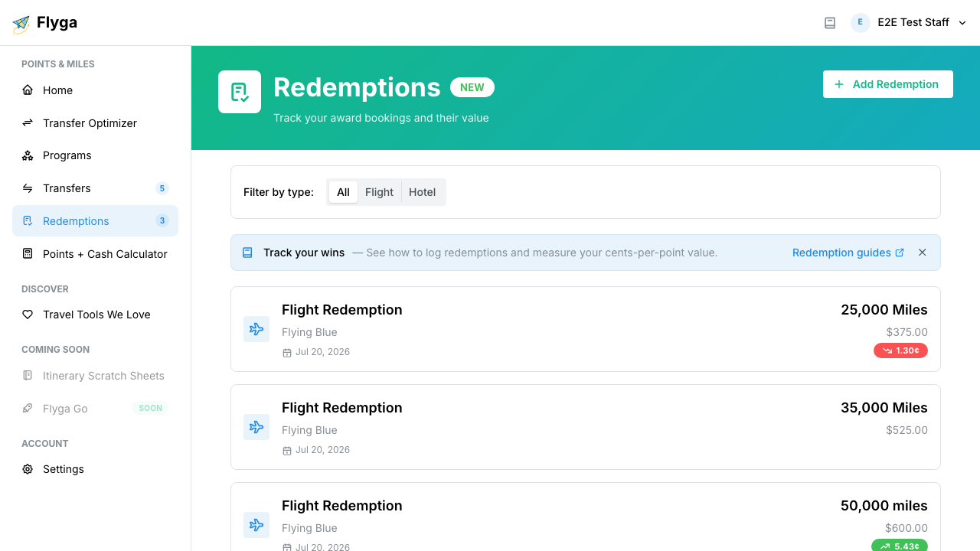Click the Programs icon in sidebar

pos(28,155)
